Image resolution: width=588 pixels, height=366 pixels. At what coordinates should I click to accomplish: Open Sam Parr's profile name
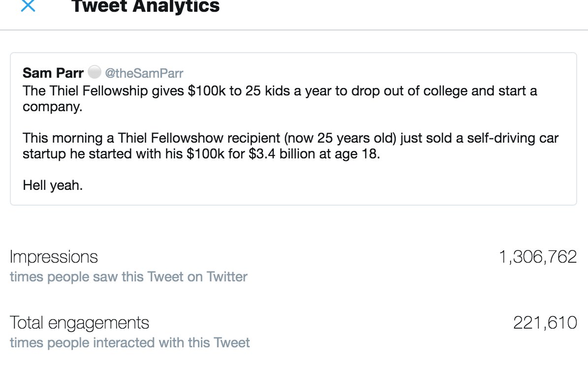point(53,73)
